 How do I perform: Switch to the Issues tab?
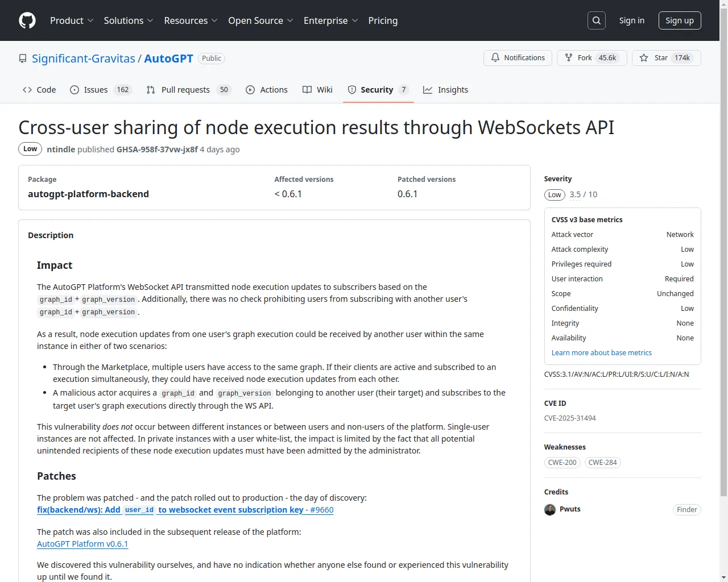[x=101, y=90]
